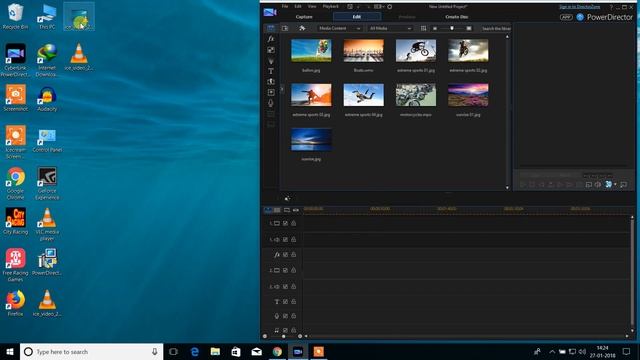Open the PiP Objects Room icon
This screenshot has height=360, width=640.
point(271,50)
